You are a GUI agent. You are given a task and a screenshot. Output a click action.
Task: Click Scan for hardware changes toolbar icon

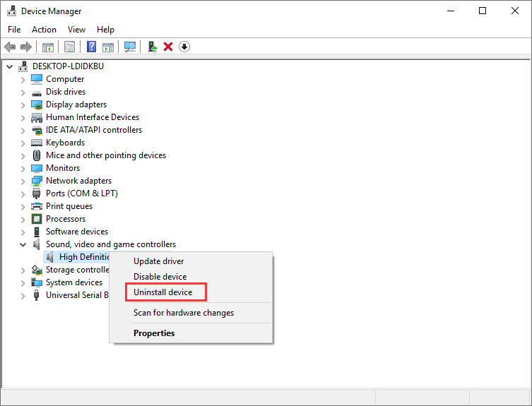pyautogui.click(x=129, y=47)
